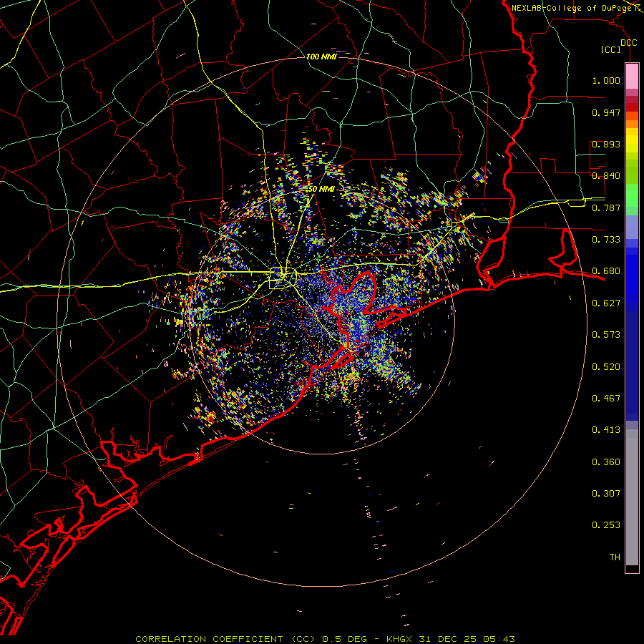This screenshot has width=644, height=644.
Task: Click the 0.413 scale value
Action: [606, 430]
